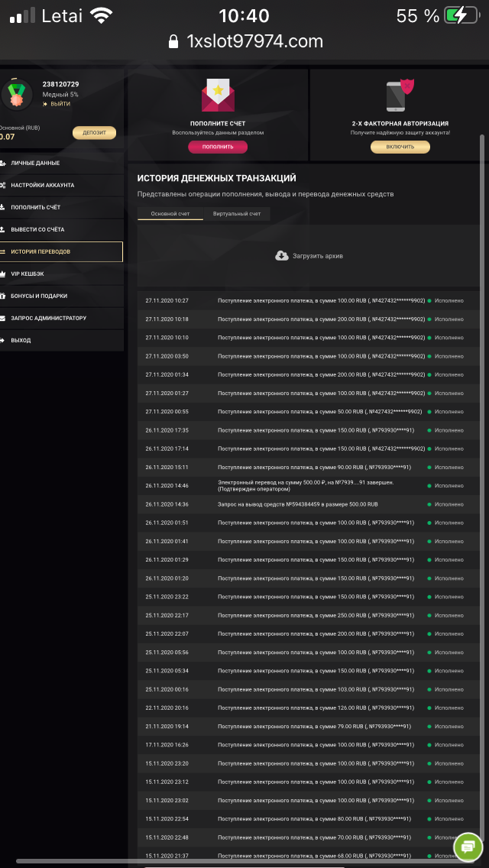Click the Выйти link under account ID
The height and width of the screenshot is (868, 489).
pos(60,104)
